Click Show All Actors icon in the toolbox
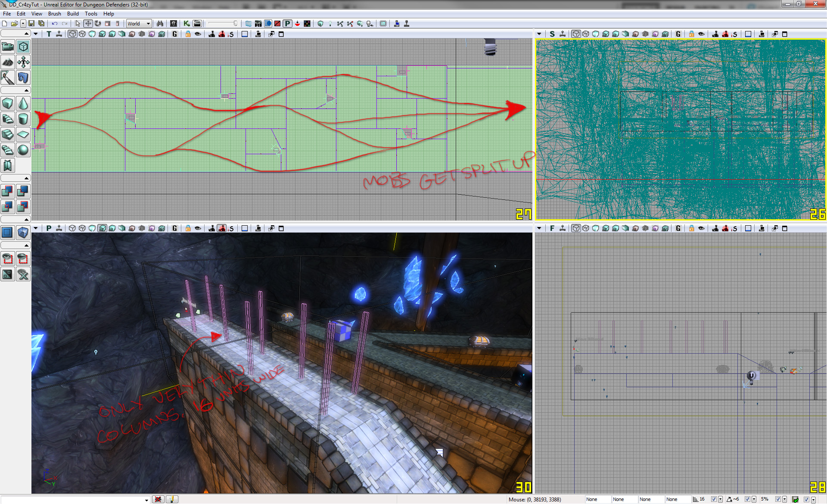The width and height of the screenshot is (827, 504). click(23, 274)
